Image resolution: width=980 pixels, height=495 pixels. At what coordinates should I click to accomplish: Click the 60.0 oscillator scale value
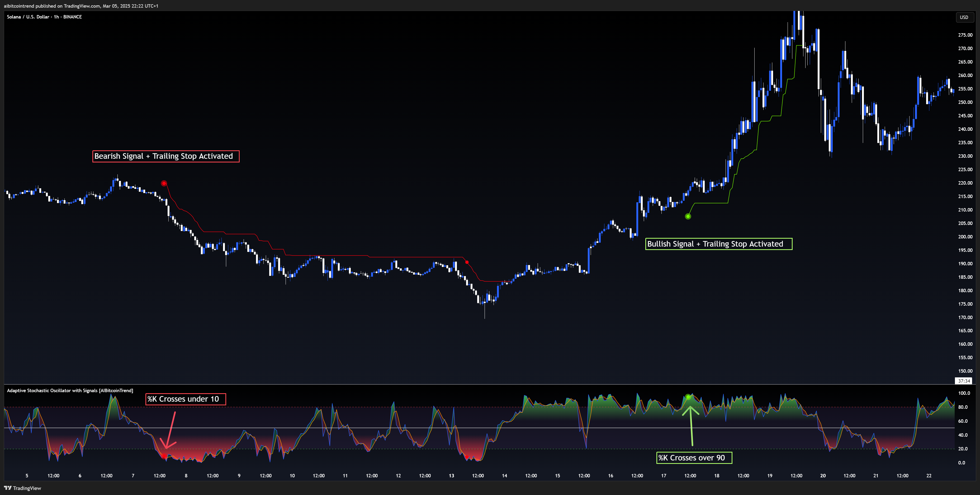coord(963,421)
